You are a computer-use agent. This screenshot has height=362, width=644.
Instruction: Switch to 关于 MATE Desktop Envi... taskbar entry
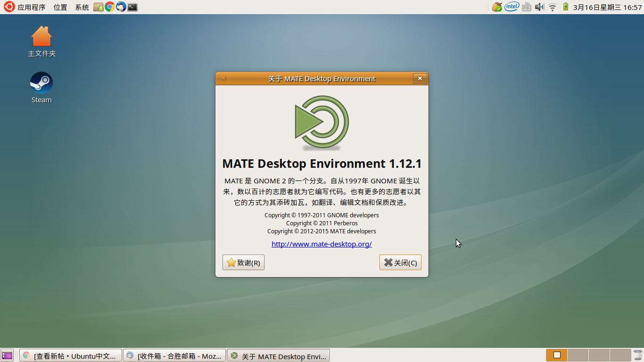(278, 355)
